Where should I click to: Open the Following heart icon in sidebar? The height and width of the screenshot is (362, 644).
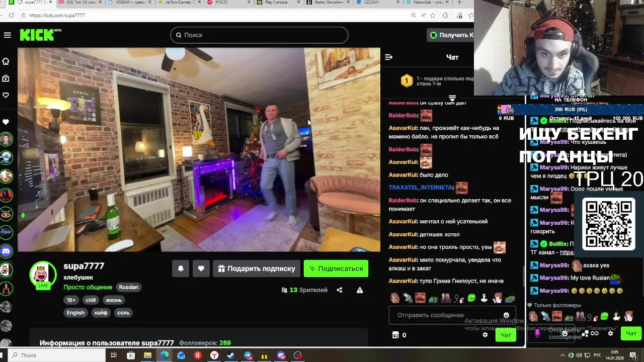(6, 95)
